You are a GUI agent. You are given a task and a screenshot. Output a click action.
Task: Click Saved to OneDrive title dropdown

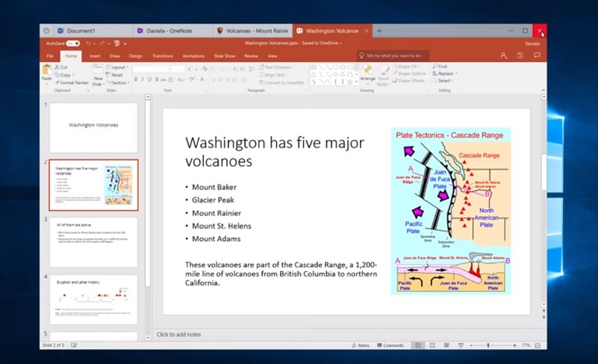pos(322,43)
